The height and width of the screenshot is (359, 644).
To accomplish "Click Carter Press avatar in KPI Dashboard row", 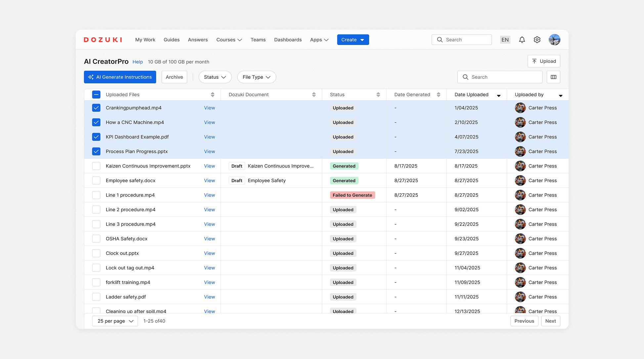I will click(x=520, y=137).
